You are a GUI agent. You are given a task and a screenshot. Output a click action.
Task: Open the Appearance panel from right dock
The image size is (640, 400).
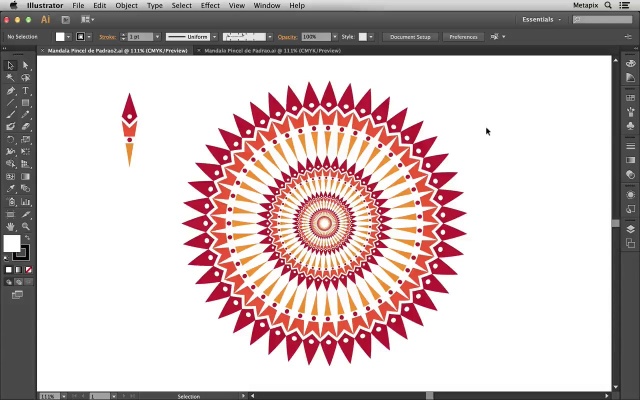pos(630,195)
